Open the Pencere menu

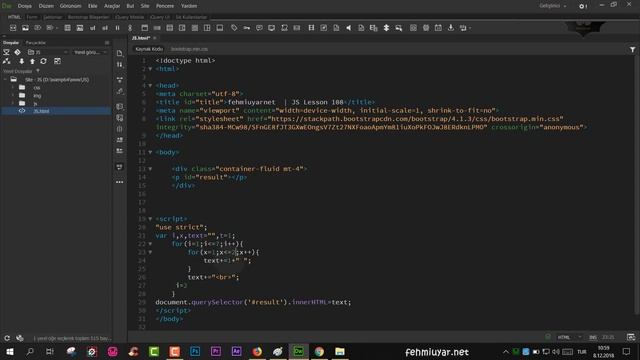(x=165, y=6)
